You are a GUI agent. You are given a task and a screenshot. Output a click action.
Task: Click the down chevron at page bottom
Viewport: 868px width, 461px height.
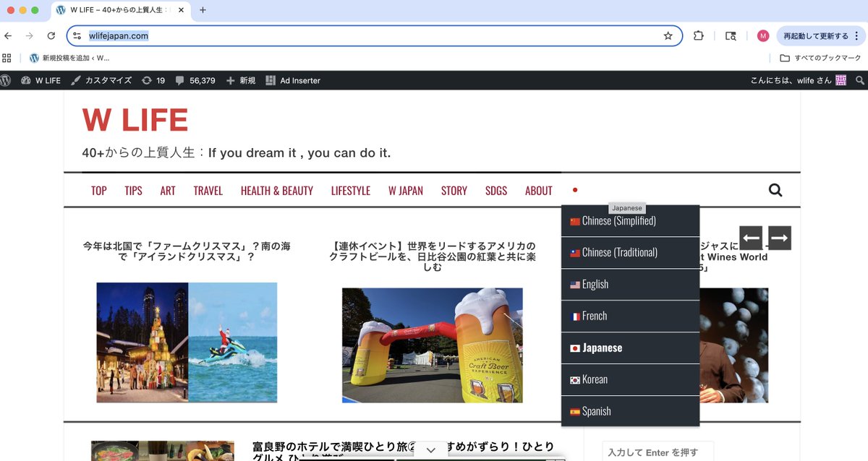pos(431,450)
